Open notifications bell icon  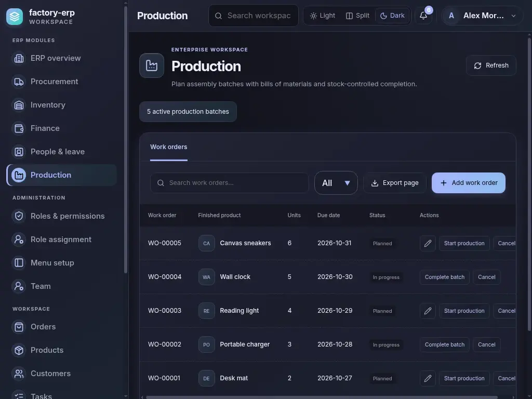(423, 16)
